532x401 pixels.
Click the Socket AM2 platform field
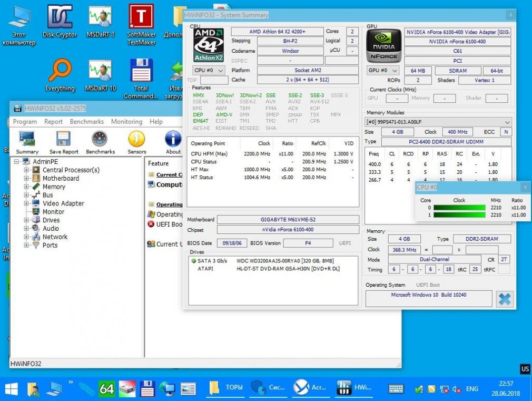[x=308, y=70]
